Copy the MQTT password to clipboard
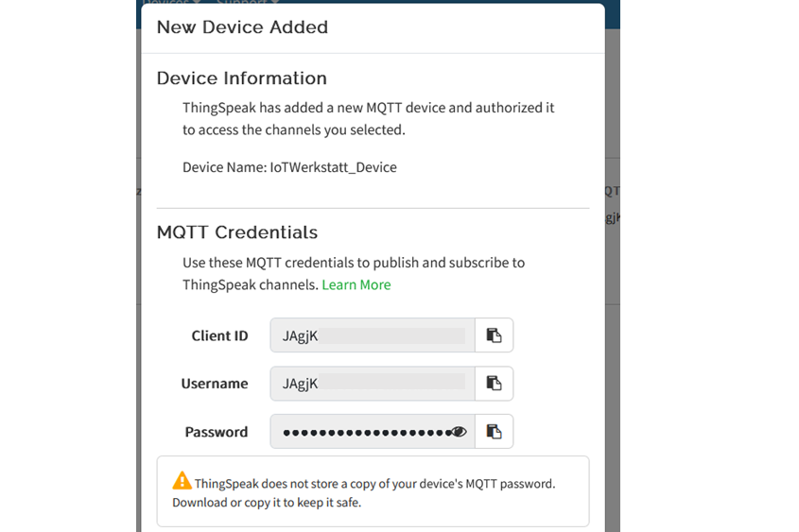799x532 pixels. tap(494, 432)
